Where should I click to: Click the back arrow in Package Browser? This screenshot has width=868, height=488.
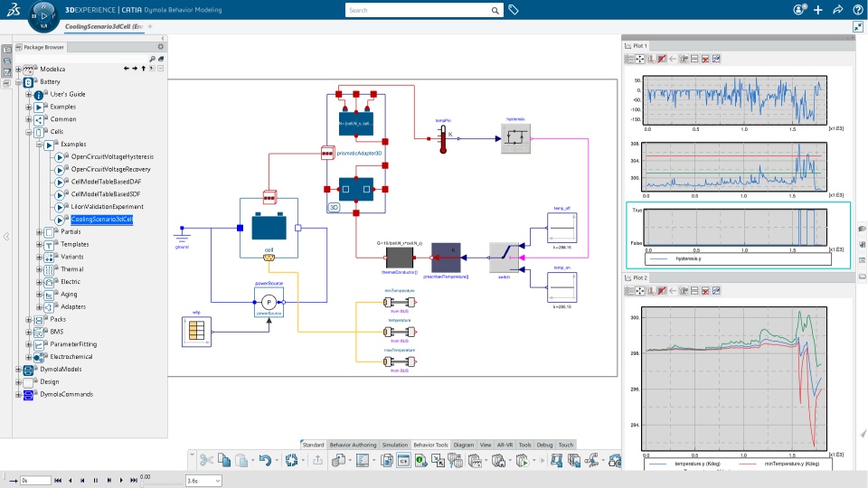127,69
